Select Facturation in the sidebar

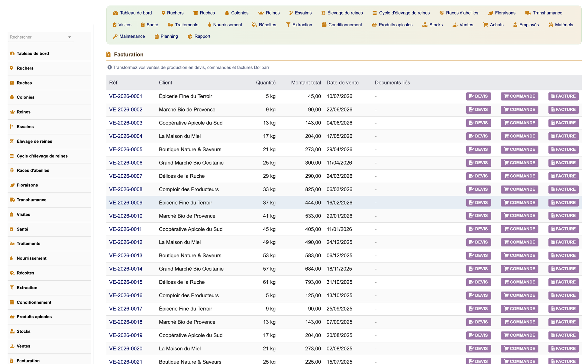point(28,360)
